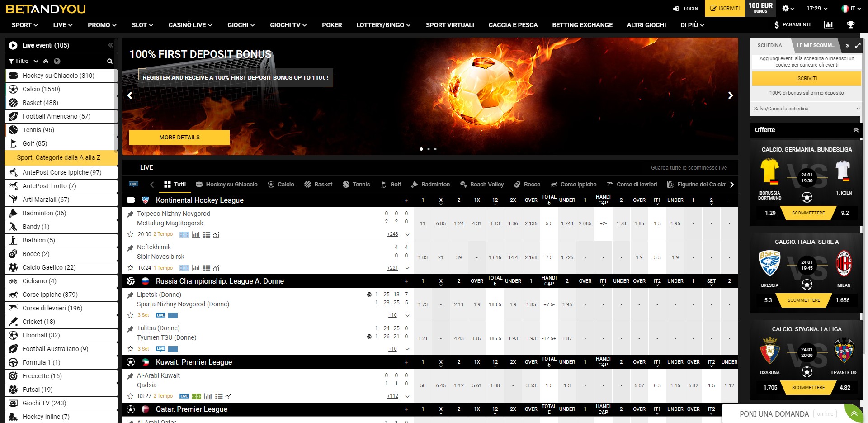Screen dimensions: 868x423
Task: Open list icon in Al-Arabi Kuwait match row
Action: 219,396
